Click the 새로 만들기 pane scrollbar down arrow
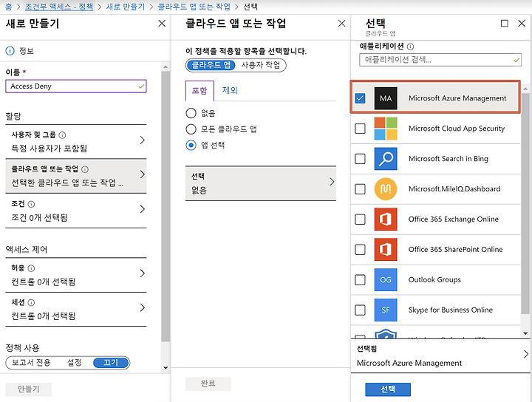The width and height of the screenshot is (532, 402). click(x=166, y=368)
